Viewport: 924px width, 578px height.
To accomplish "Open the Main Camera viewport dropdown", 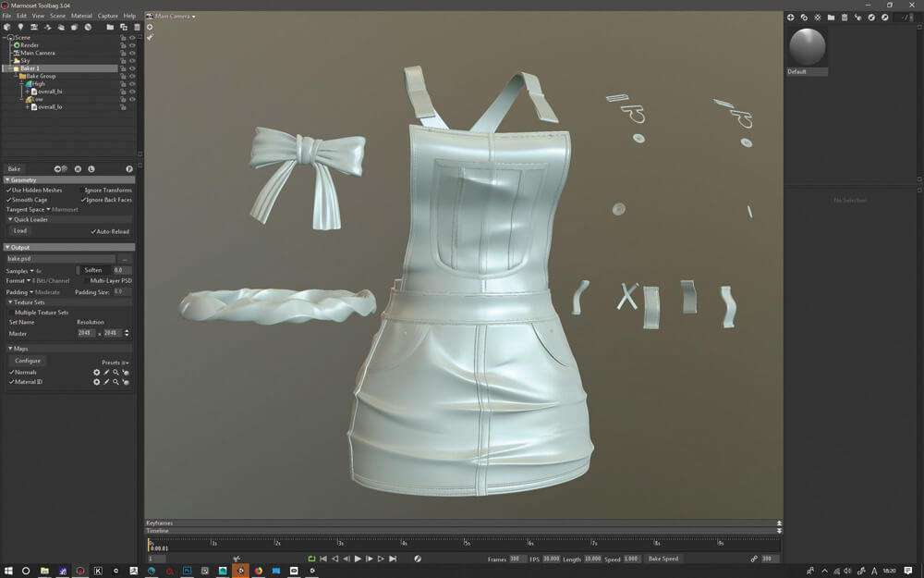I will point(172,16).
